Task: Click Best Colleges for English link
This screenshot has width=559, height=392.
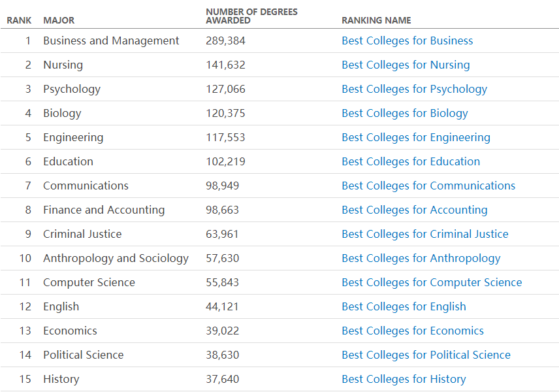Action: pos(404,306)
